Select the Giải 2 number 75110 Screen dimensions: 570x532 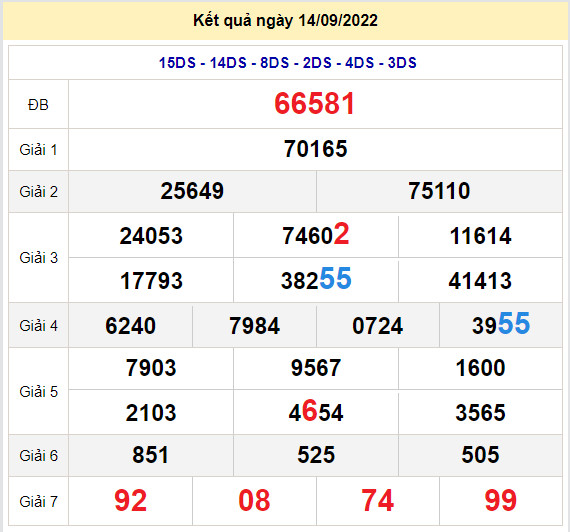pyautogui.click(x=439, y=191)
